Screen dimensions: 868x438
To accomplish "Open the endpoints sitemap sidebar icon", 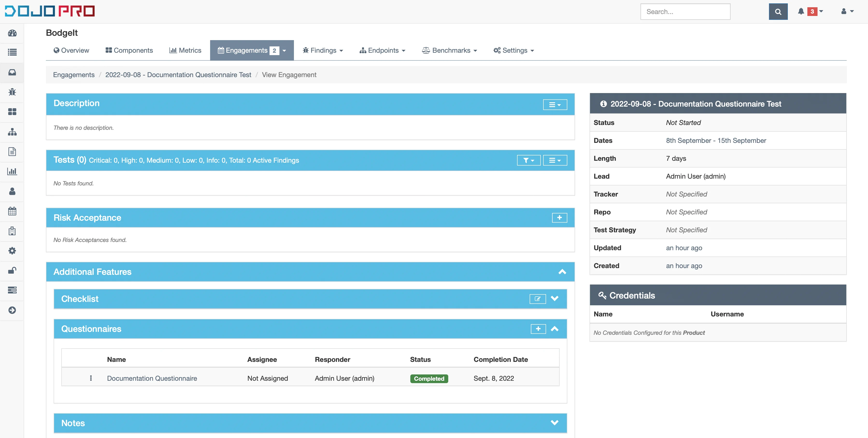I will [12, 132].
